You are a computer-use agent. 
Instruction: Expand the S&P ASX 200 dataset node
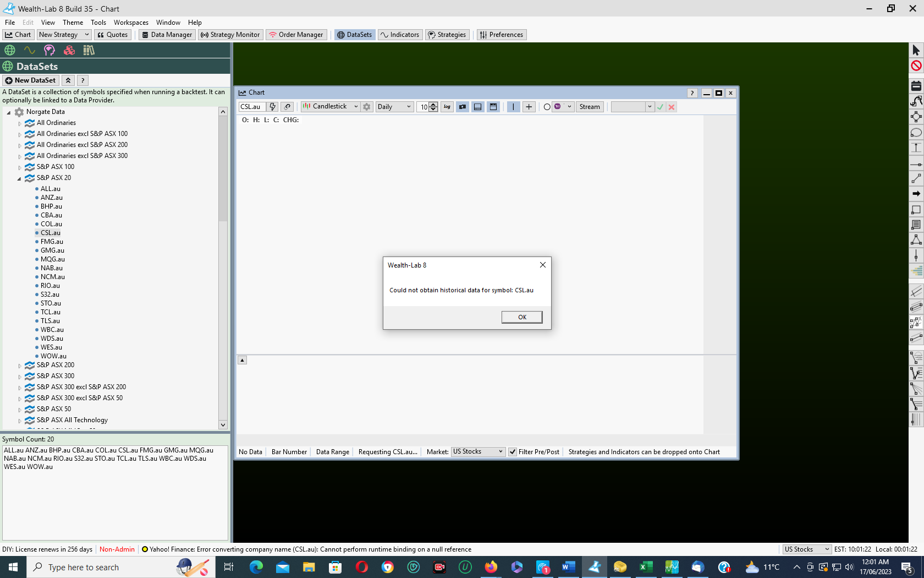pos(20,366)
